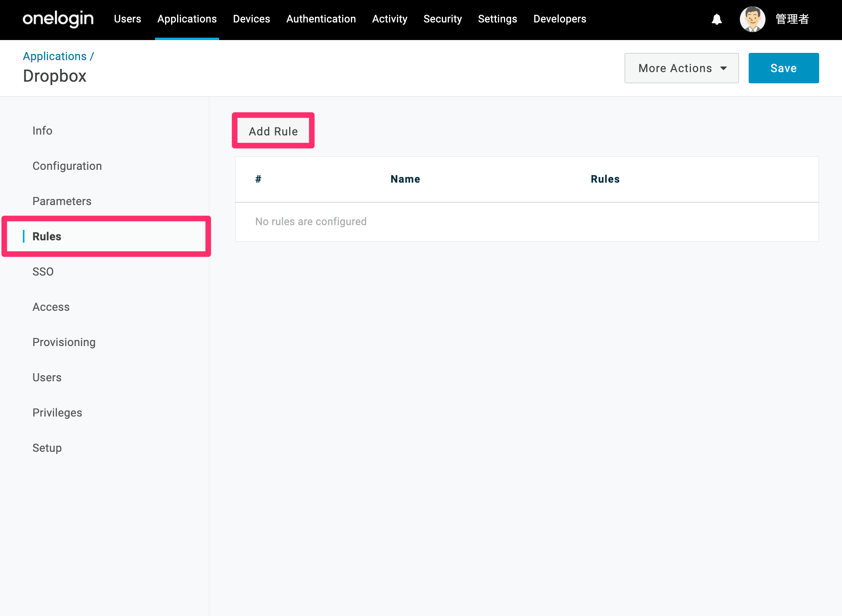
Task: Expand the More Actions dropdown
Action: pos(681,68)
